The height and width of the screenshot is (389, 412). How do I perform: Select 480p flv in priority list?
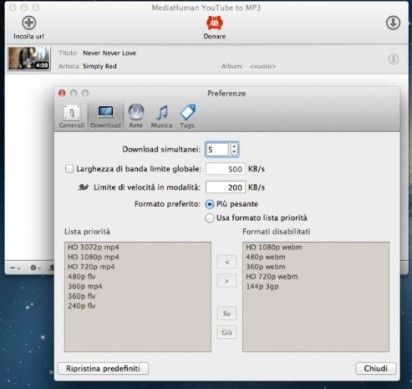click(82, 277)
